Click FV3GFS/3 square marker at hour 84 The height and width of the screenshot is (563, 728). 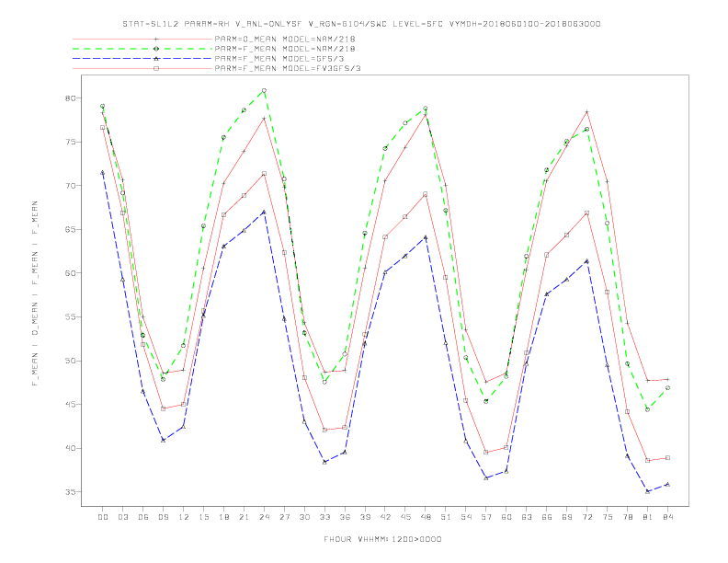(667, 457)
